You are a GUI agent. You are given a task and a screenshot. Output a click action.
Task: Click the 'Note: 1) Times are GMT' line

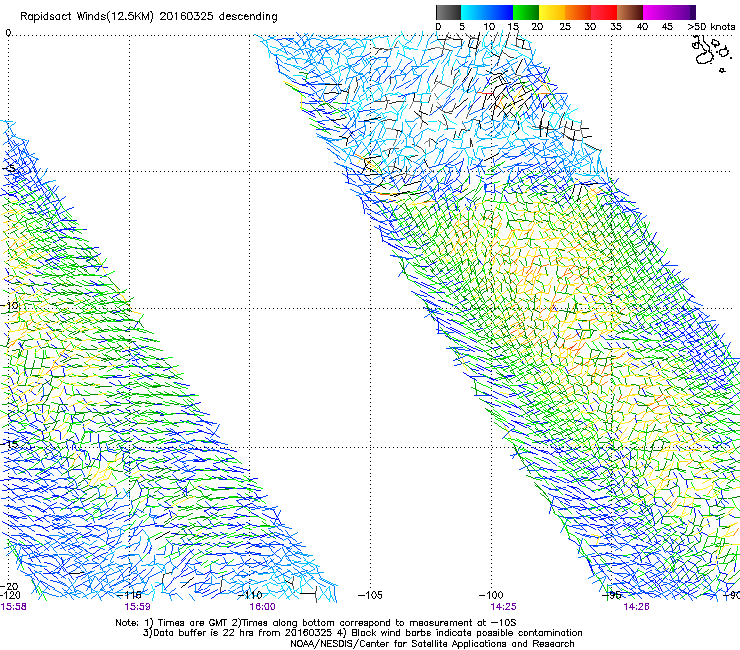(315, 623)
